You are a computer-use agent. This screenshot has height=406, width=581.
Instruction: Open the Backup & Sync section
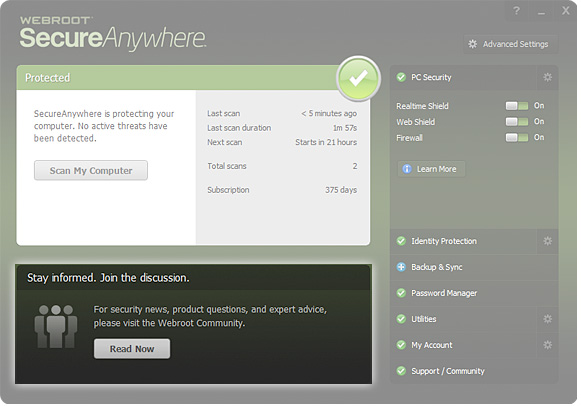tap(474, 267)
